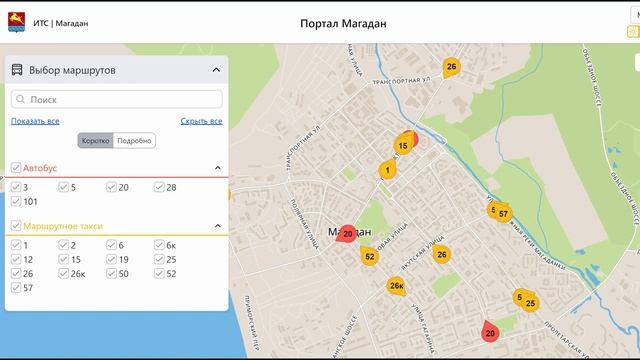Image resolution: width=640 pixels, height=360 pixels.
Task: Select the red marker 20 near Пролетарская ул
Action: click(490, 332)
